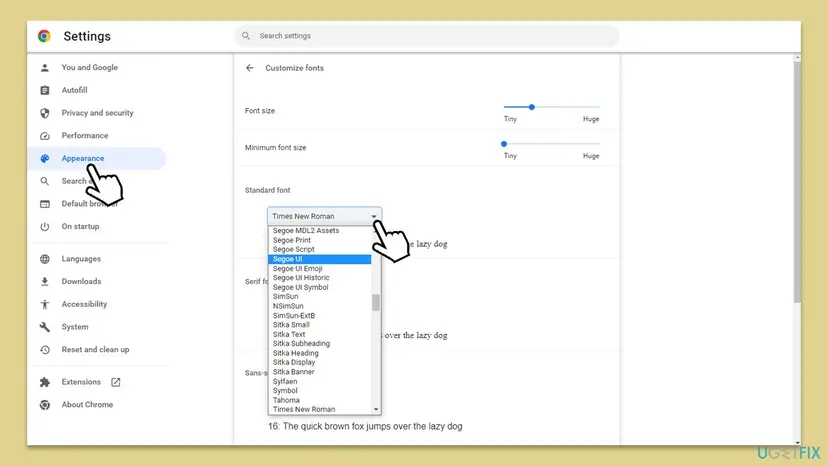Open Languages settings
Viewport: 828px width, 466px height.
click(81, 259)
